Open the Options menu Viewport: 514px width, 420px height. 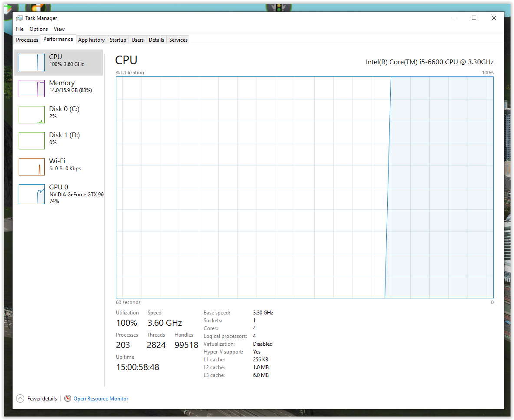39,29
